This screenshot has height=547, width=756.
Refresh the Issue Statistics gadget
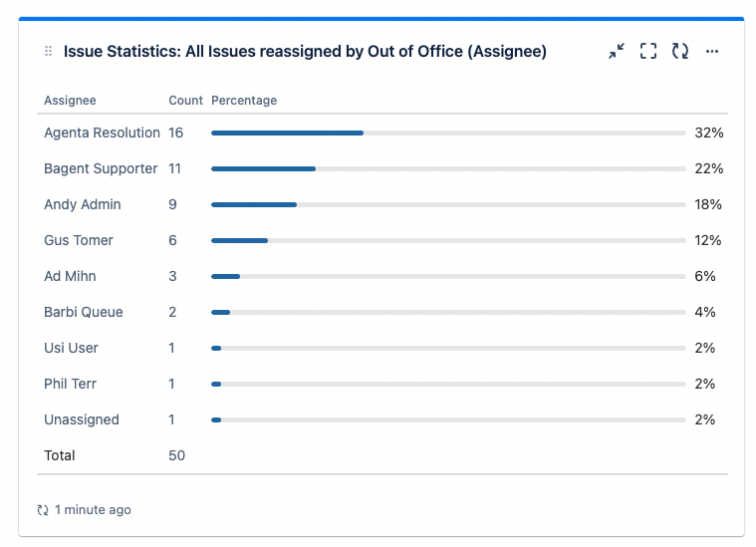680,51
